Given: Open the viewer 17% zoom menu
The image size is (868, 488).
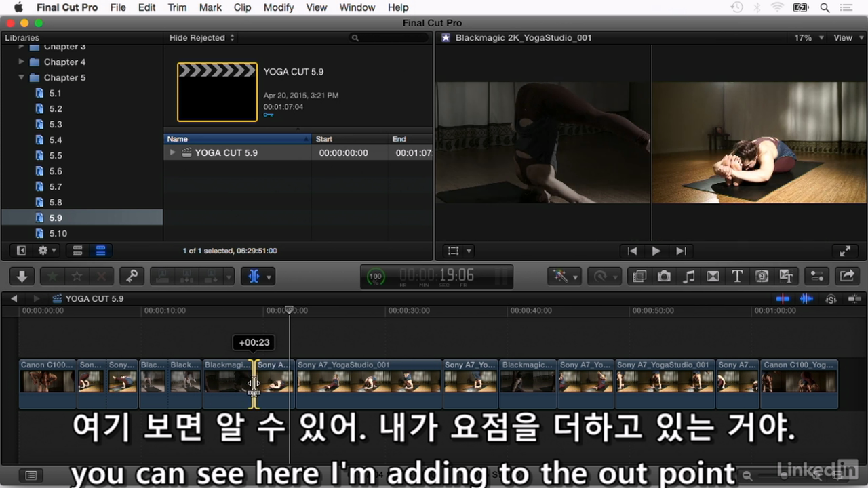Looking at the screenshot, I should coord(809,38).
